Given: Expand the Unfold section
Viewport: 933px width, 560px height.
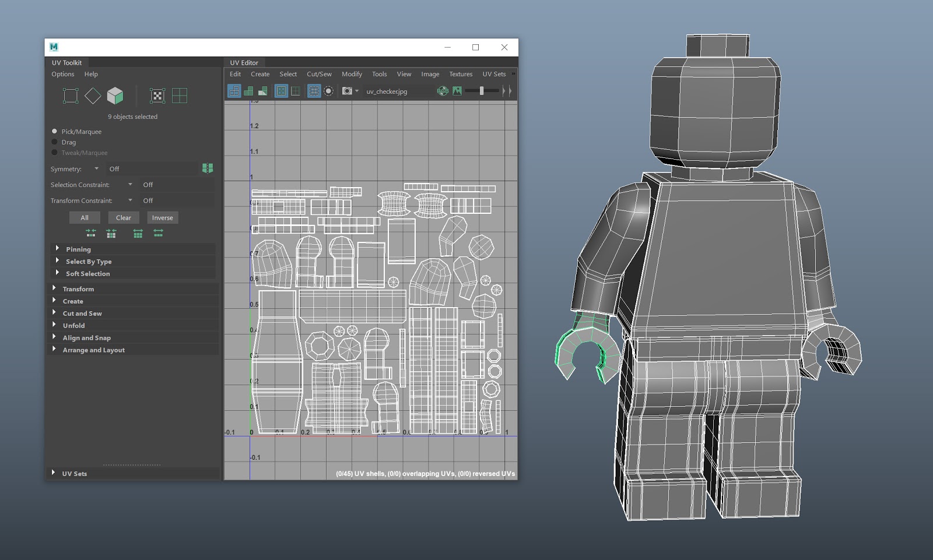Looking at the screenshot, I should click(133, 325).
